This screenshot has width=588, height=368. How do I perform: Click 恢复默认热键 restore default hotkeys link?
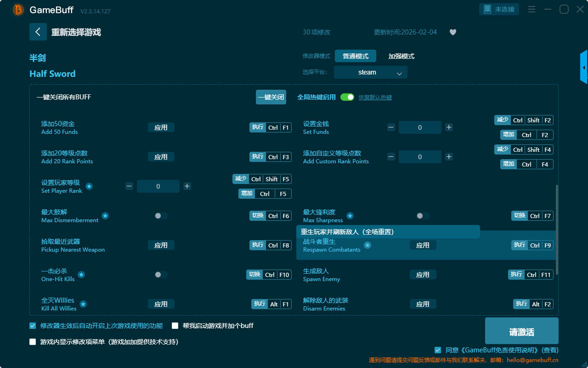click(375, 98)
